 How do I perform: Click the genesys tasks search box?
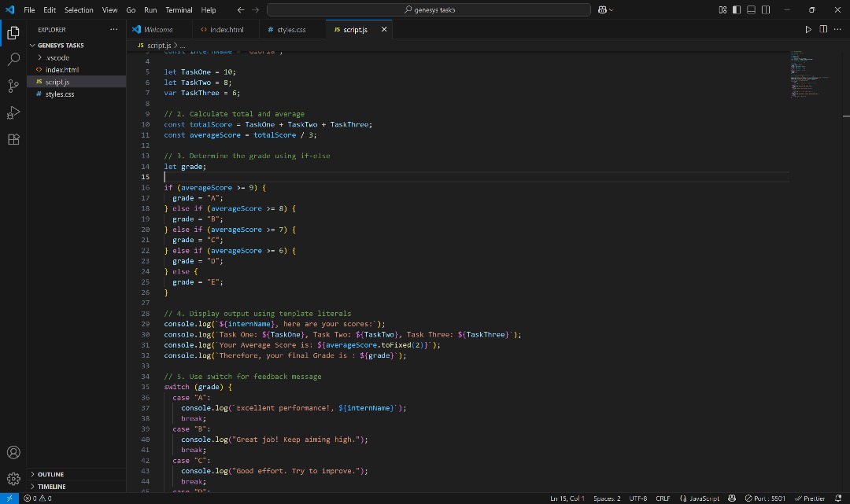[x=429, y=9]
